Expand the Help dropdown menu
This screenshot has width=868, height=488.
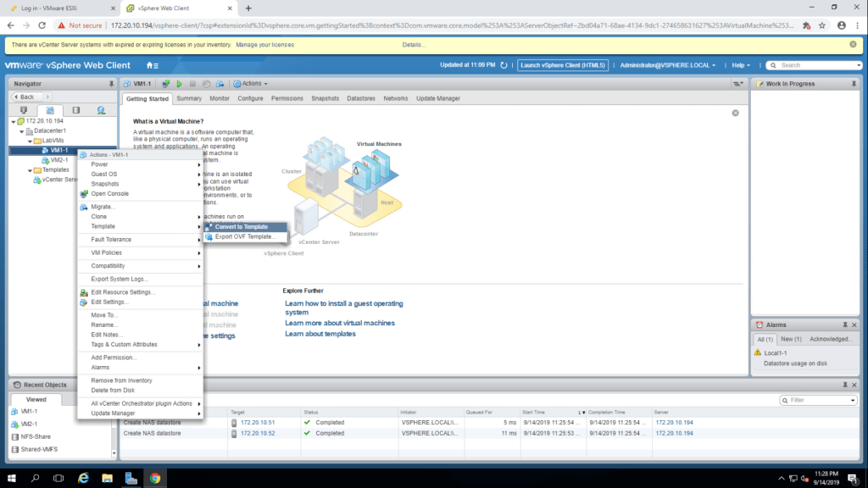[742, 65]
